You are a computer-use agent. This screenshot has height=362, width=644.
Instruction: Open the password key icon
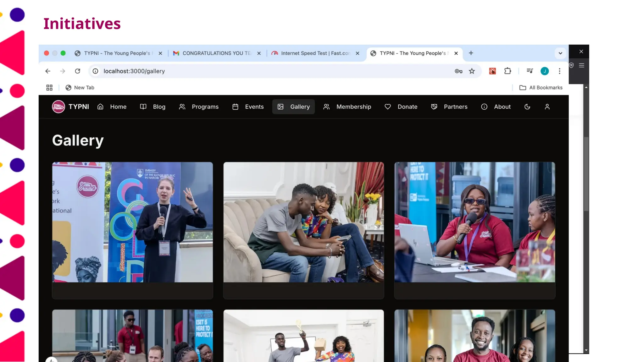pos(458,71)
